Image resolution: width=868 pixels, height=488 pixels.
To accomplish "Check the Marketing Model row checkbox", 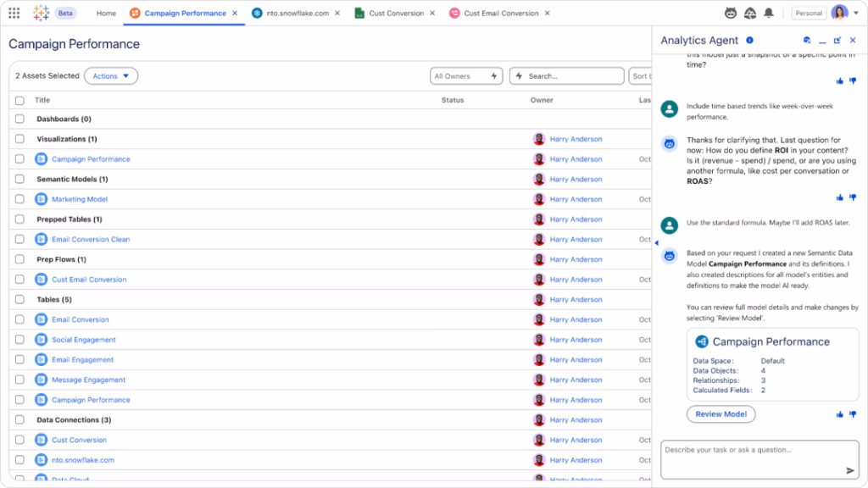I will 19,199.
